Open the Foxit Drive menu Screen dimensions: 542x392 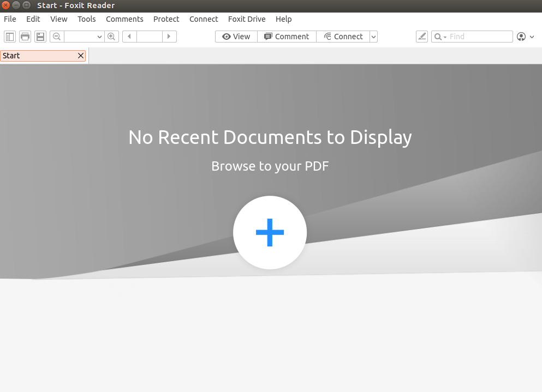coord(247,19)
